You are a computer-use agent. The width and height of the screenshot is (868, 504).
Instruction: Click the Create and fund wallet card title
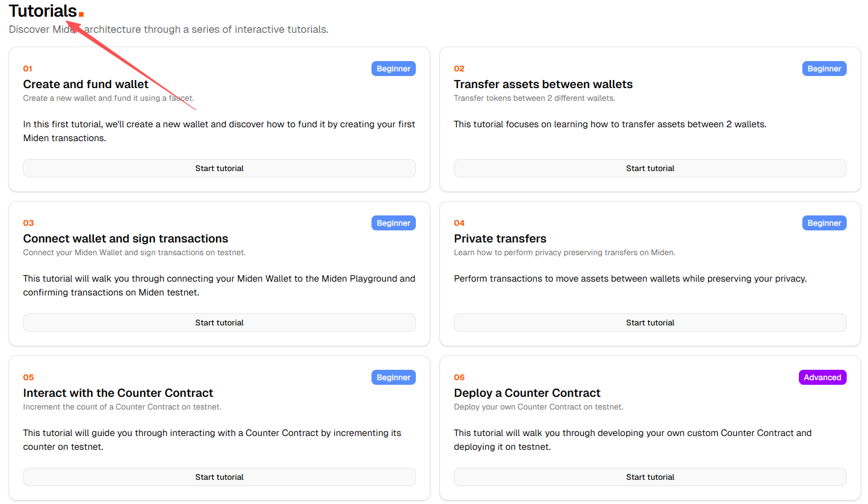click(x=85, y=84)
